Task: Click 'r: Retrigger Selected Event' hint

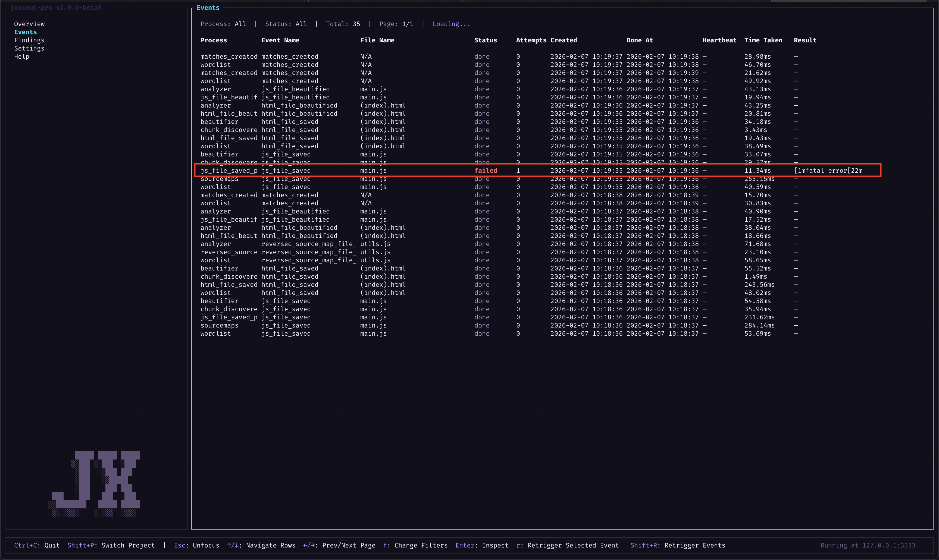Action: [567, 545]
